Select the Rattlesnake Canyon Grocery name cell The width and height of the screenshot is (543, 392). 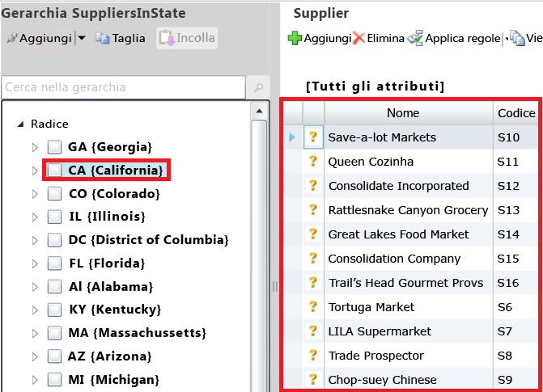tap(409, 210)
